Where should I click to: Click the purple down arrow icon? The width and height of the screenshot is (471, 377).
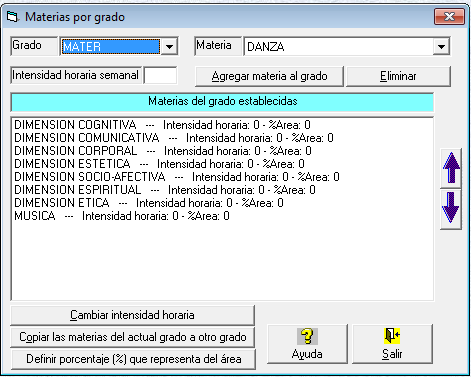click(451, 209)
